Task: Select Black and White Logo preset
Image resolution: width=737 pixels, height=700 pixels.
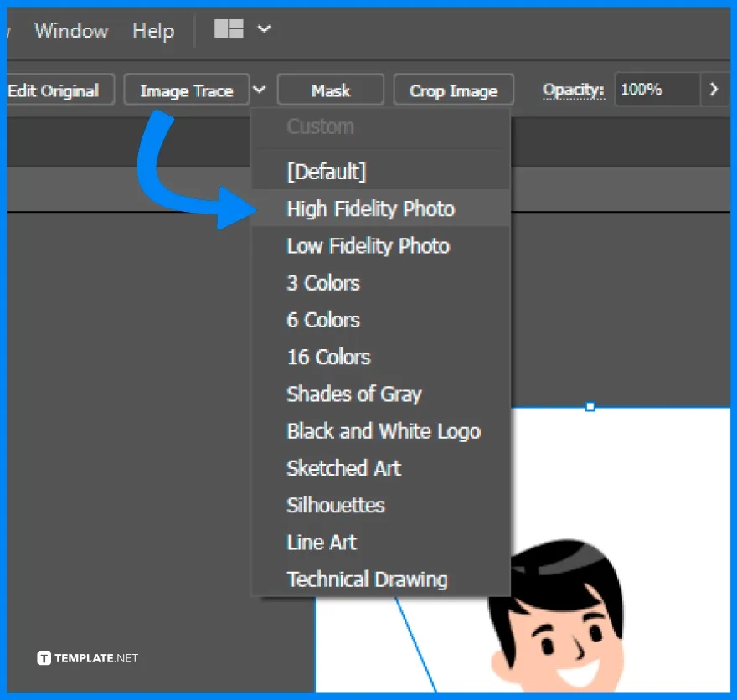Action: (x=384, y=431)
